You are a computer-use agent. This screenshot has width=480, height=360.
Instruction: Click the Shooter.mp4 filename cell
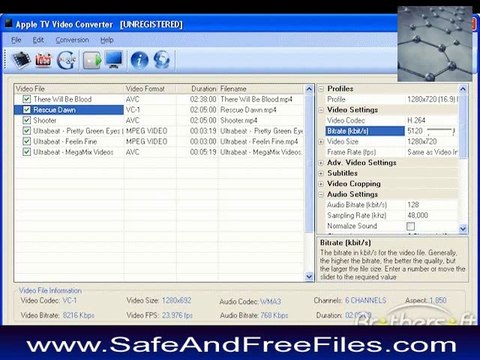(x=239, y=120)
